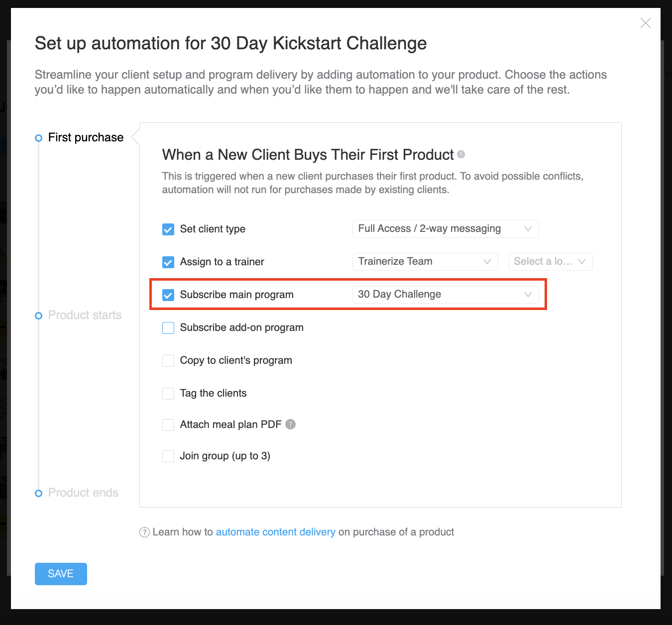Check Join group (up to 3) box
The height and width of the screenshot is (625, 672).
click(x=168, y=456)
